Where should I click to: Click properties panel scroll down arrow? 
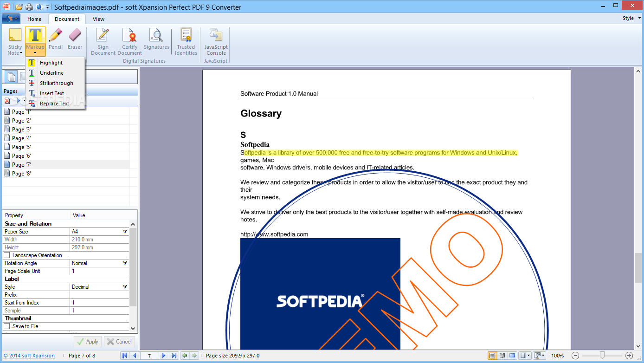click(x=133, y=328)
